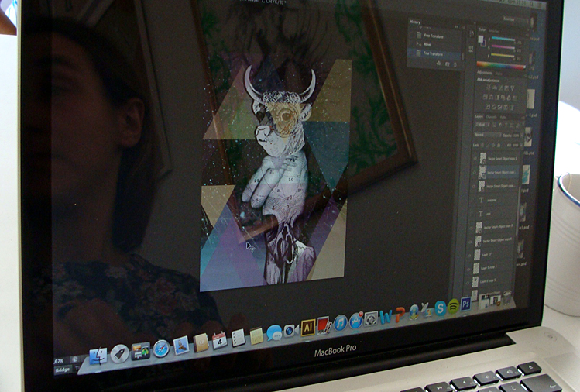Toggle visibility of Vector Smart Object copy 9
Viewport: 580px width, 392px height.
[x=472, y=227]
